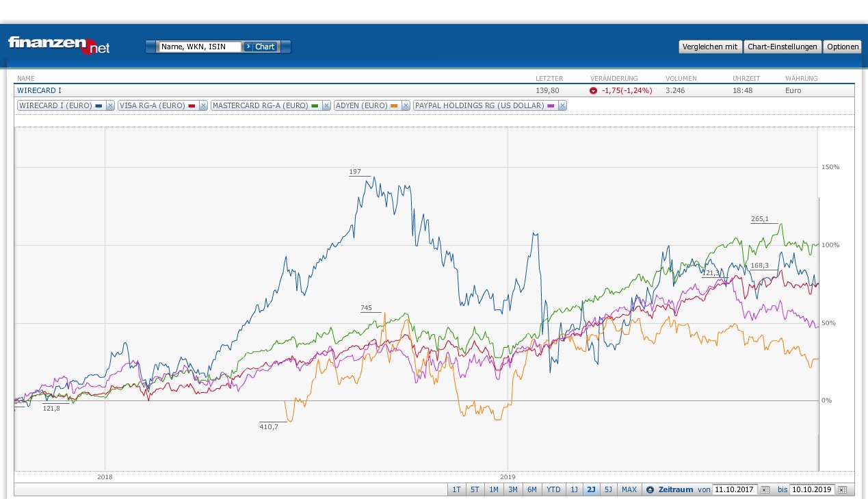Viewport: 868px width, 499px height.
Task: Select the 6M time range
Action: (x=532, y=489)
